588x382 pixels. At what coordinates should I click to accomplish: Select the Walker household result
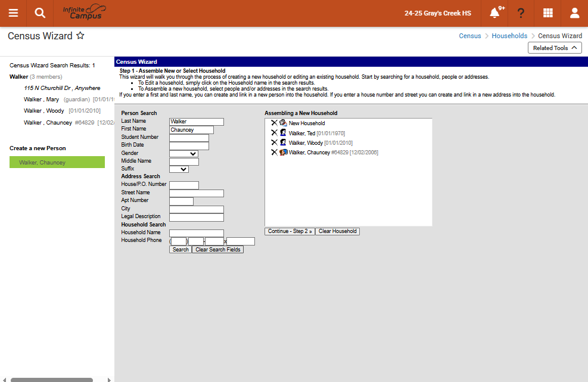[18, 76]
